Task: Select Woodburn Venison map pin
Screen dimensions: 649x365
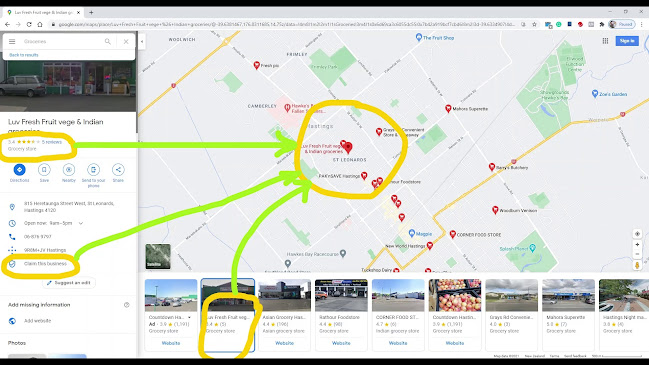Action: pos(495,210)
